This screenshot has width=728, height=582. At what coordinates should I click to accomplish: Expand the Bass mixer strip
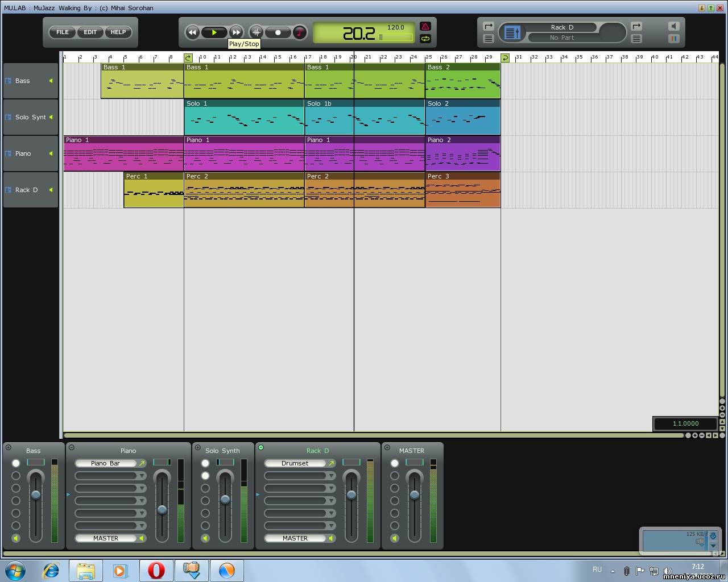(8, 448)
